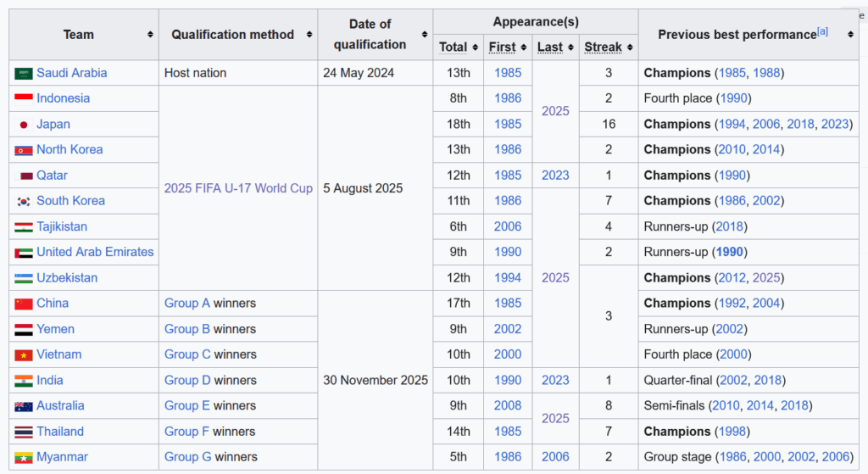868x474 pixels.
Task: Click Thailand's 1998 champions year link
Action: coord(733,432)
